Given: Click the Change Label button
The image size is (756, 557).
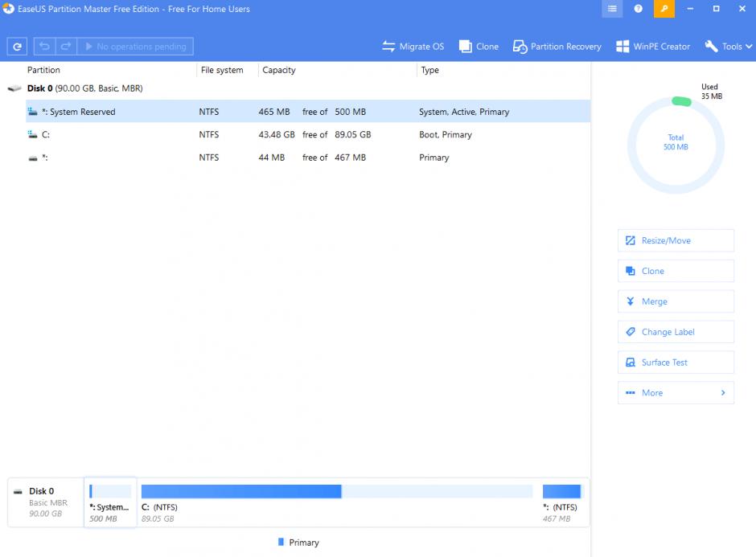Looking at the screenshot, I should (676, 331).
